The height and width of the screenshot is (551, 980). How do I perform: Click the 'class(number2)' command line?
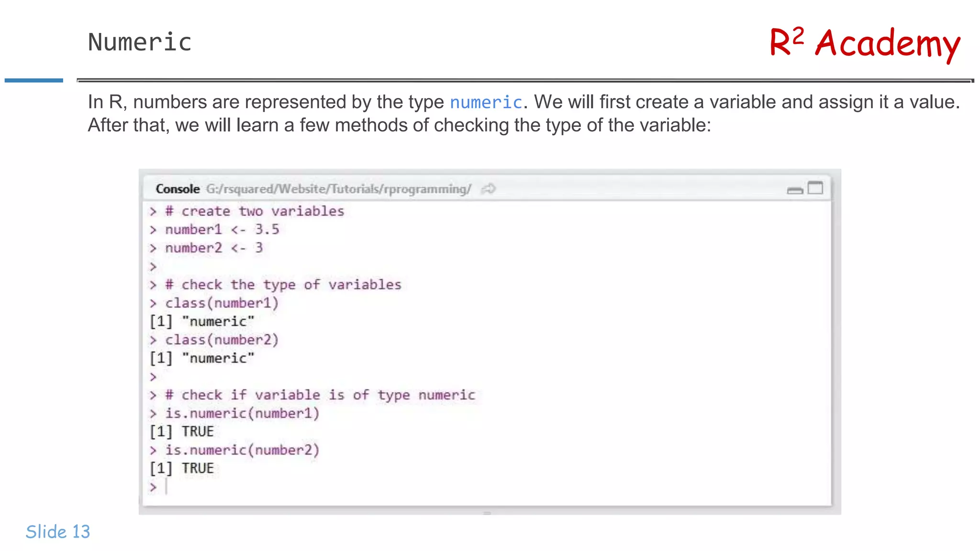[222, 340]
